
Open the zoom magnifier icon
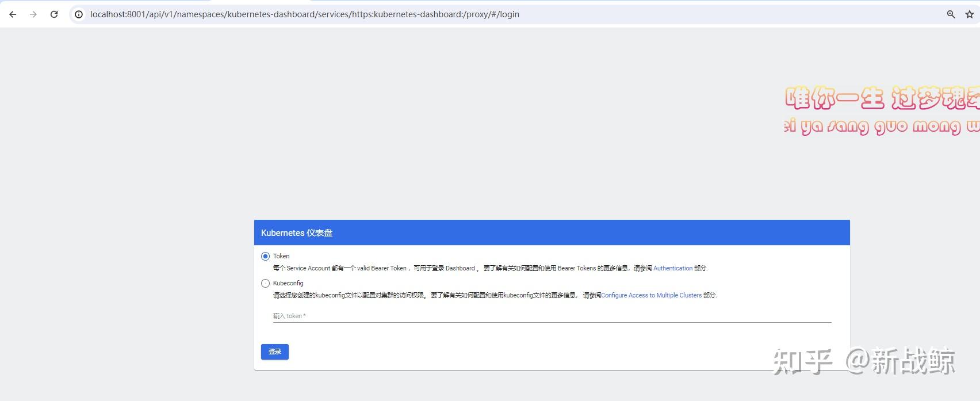pyautogui.click(x=951, y=14)
